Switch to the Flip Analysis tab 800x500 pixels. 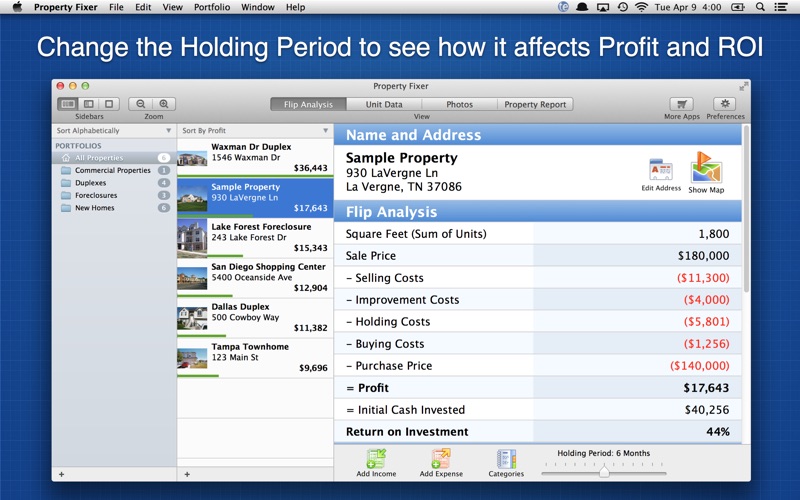coord(308,104)
